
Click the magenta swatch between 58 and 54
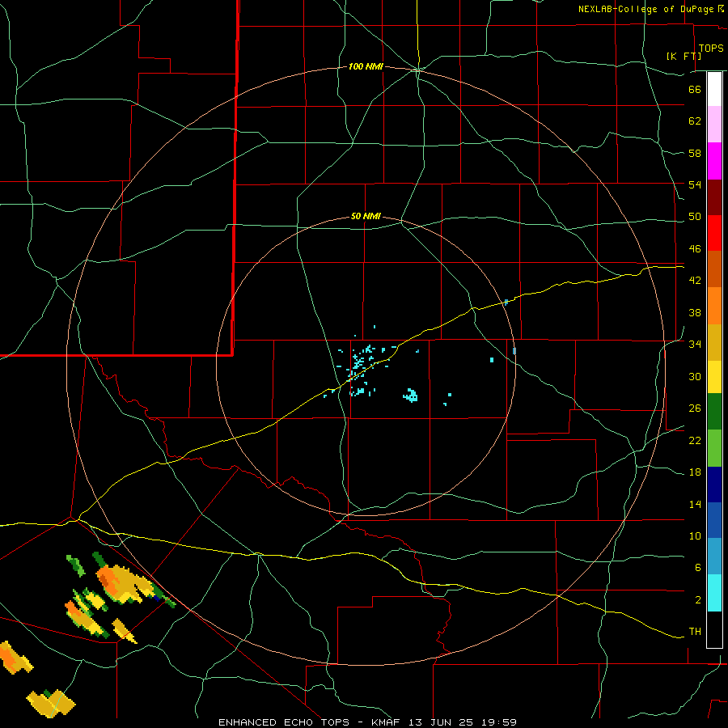click(x=714, y=161)
